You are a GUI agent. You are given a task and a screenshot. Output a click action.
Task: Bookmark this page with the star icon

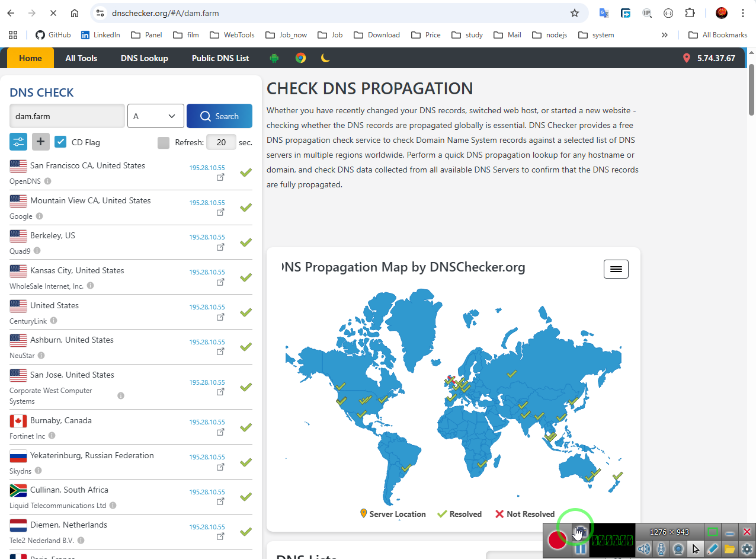coord(574,13)
